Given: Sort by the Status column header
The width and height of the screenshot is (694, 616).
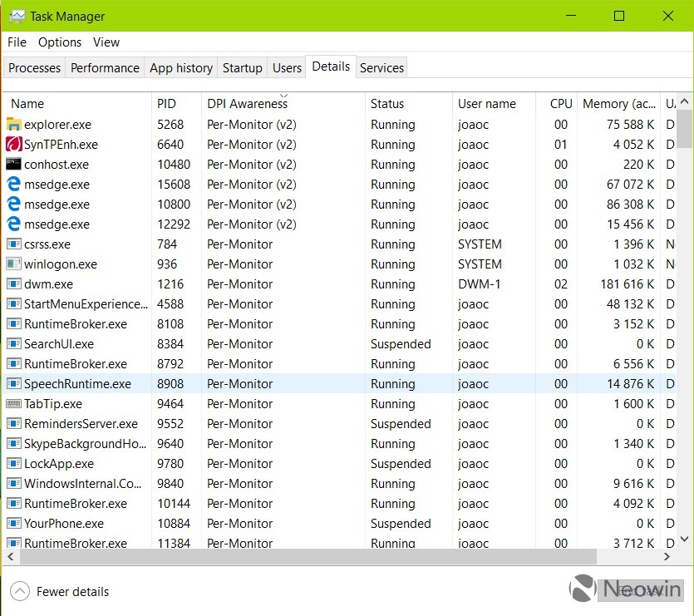Looking at the screenshot, I should coord(409,104).
